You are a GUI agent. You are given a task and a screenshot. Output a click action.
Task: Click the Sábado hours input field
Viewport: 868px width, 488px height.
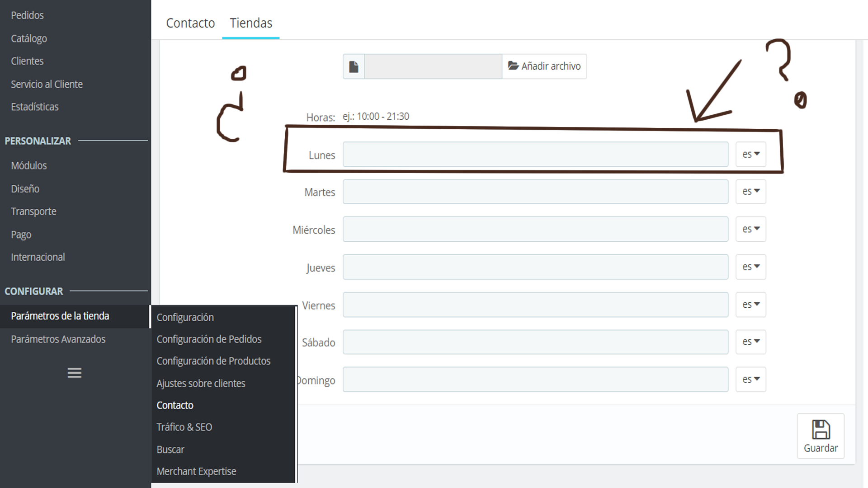click(x=535, y=342)
